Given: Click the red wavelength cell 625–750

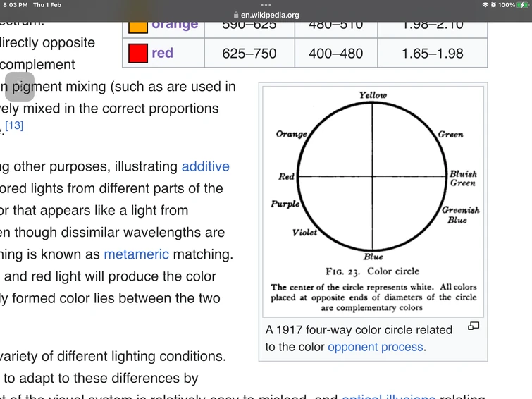Looking at the screenshot, I should click(x=249, y=53).
